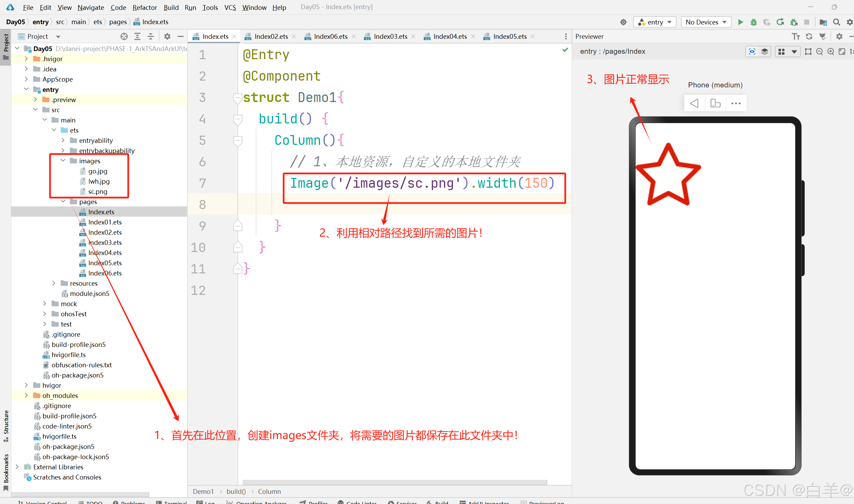Image resolution: width=854 pixels, height=504 pixels.
Task: Click the apply changes reload icon
Action: click(781, 22)
